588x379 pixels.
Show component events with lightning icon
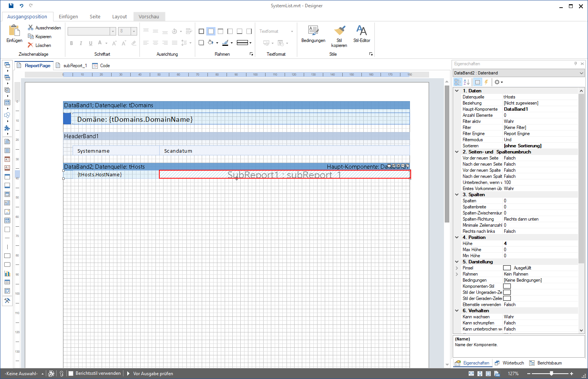pos(486,82)
